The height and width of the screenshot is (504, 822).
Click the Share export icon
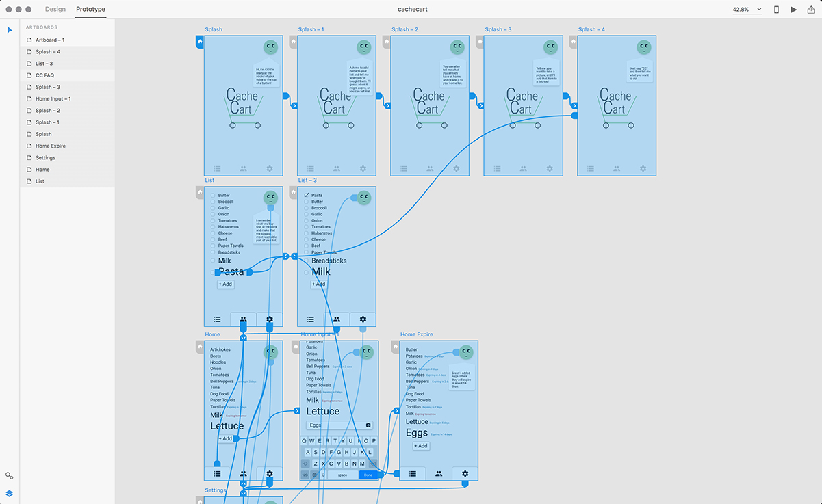pos(812,10)
